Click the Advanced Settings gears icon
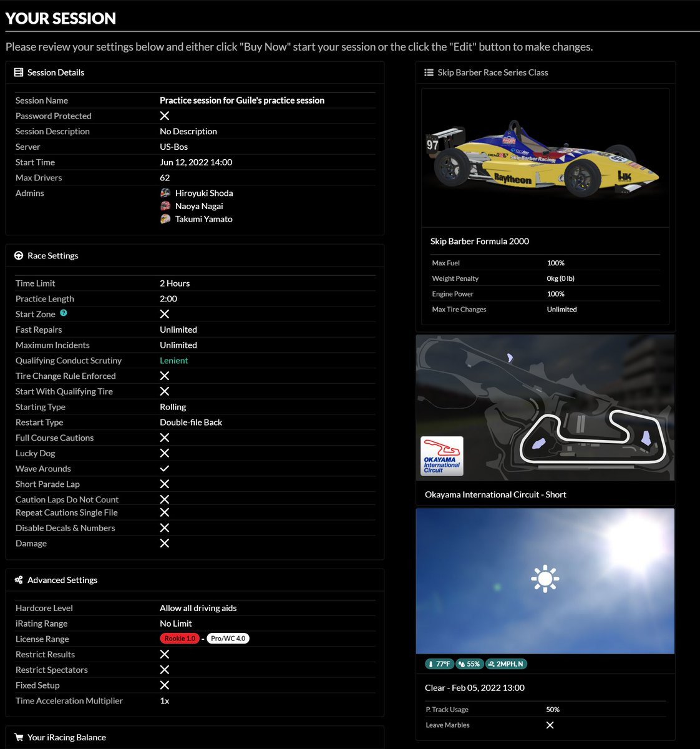Image resolution: width=700 pixels, height=749 pixels. tap(19, 580)
